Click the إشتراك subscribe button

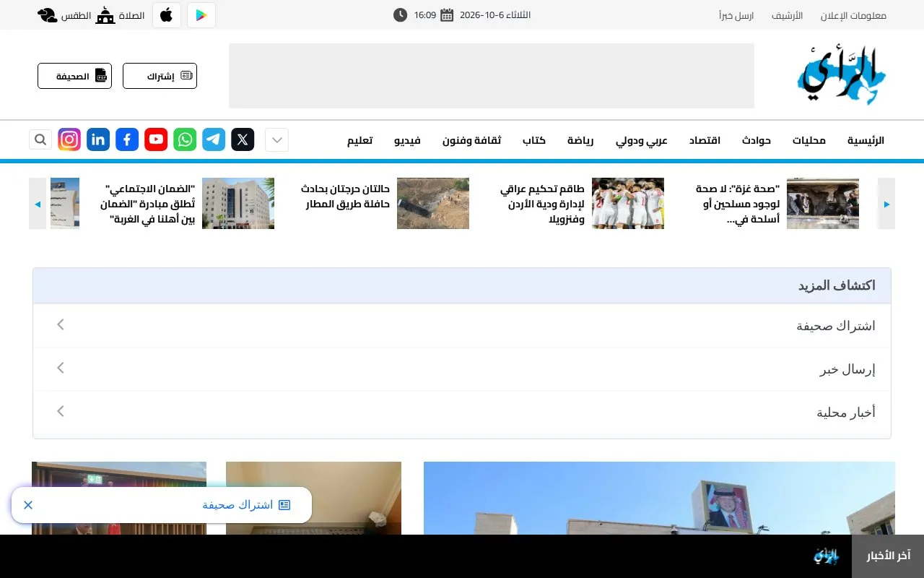click(x=160, y=76)
